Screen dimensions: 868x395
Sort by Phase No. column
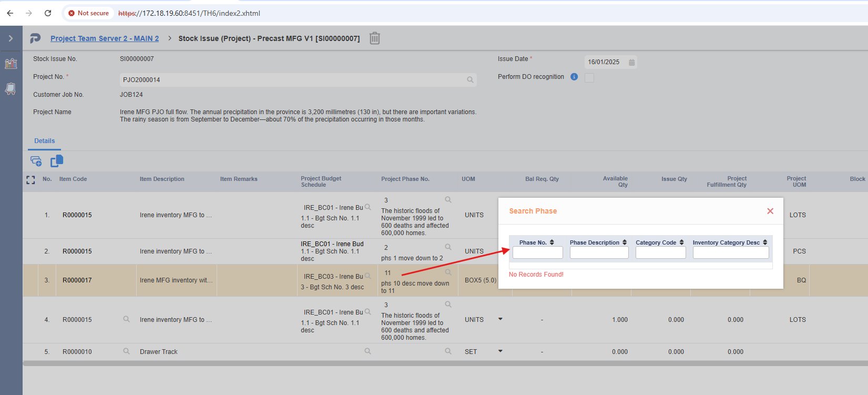point(552,242)
